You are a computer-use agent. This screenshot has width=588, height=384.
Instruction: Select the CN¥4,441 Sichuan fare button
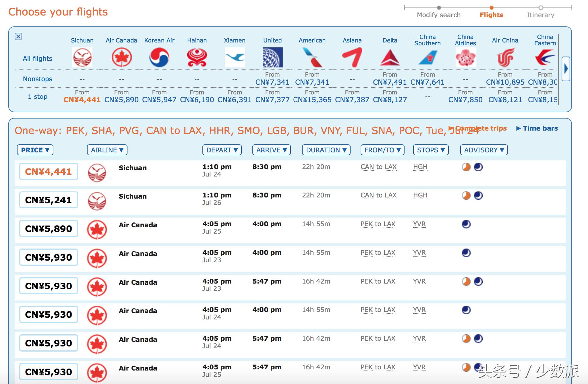click(x=49, y=172)
